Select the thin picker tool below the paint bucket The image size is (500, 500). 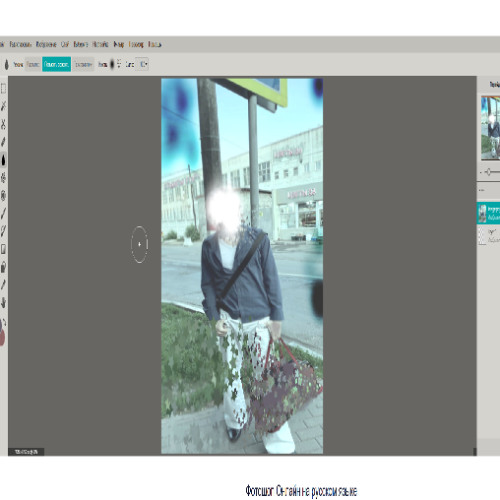[3, 285]
